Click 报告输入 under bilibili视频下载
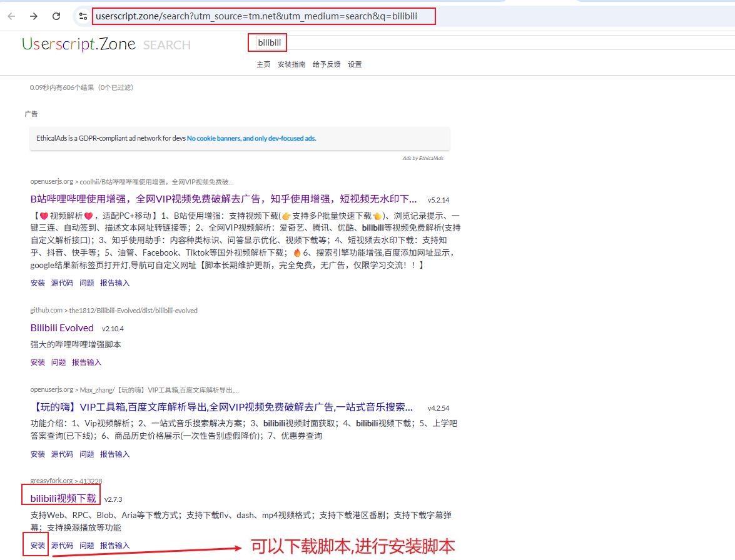The width and height of the screenshot is (735, 560). 115,545
